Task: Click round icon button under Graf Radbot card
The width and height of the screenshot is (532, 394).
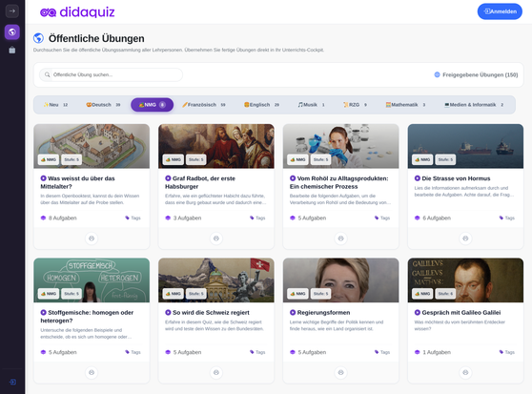Action: pyautogui.click(x=216, y=238)
